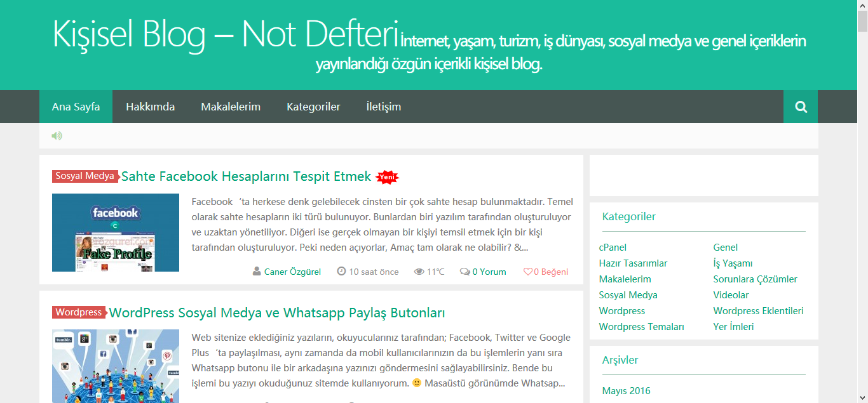The image size is (868, 403).
Task: Go to Ana Sayfa menu item
Action: (x=76, y=107)
